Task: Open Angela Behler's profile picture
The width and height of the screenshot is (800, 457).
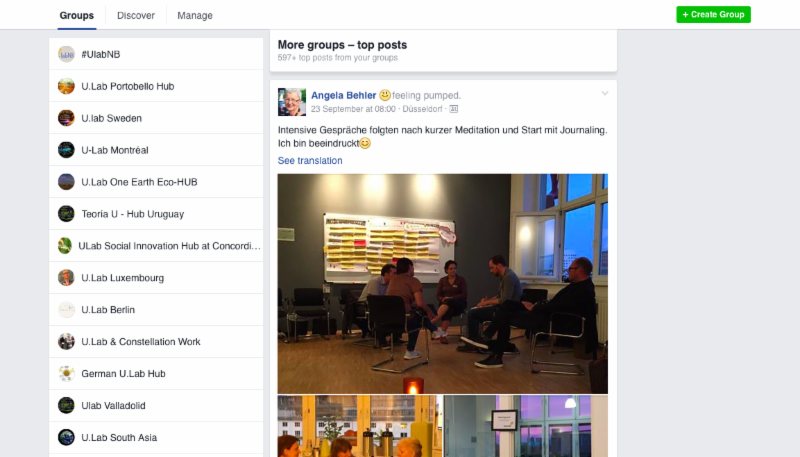Action: click(x=292, y=101)
